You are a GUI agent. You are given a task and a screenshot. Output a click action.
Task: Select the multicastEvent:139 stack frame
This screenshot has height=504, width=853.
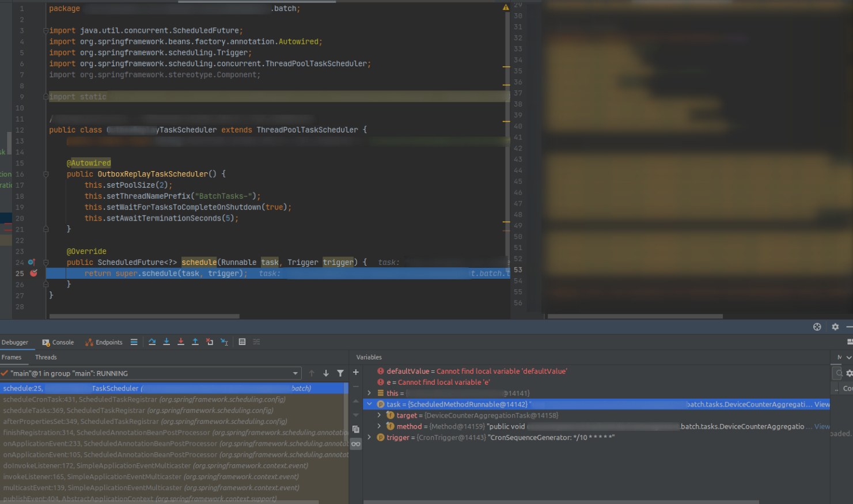(173, 487)
